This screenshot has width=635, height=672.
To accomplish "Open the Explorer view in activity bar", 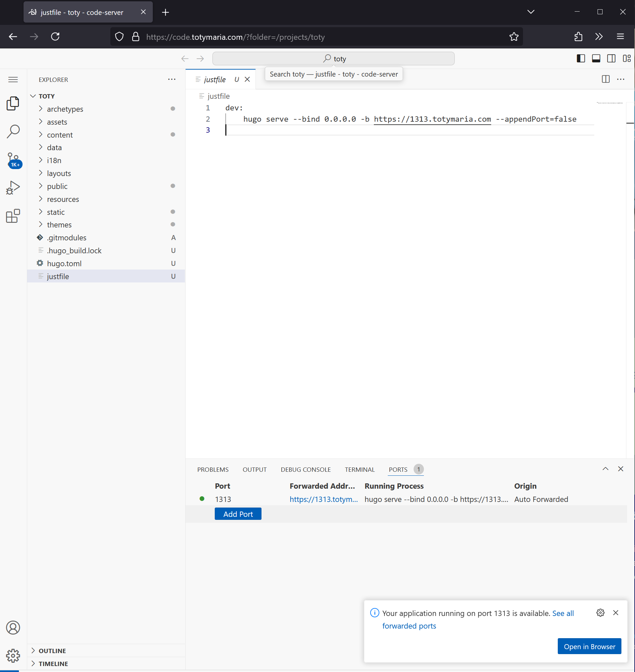I will tap(13, 103).
